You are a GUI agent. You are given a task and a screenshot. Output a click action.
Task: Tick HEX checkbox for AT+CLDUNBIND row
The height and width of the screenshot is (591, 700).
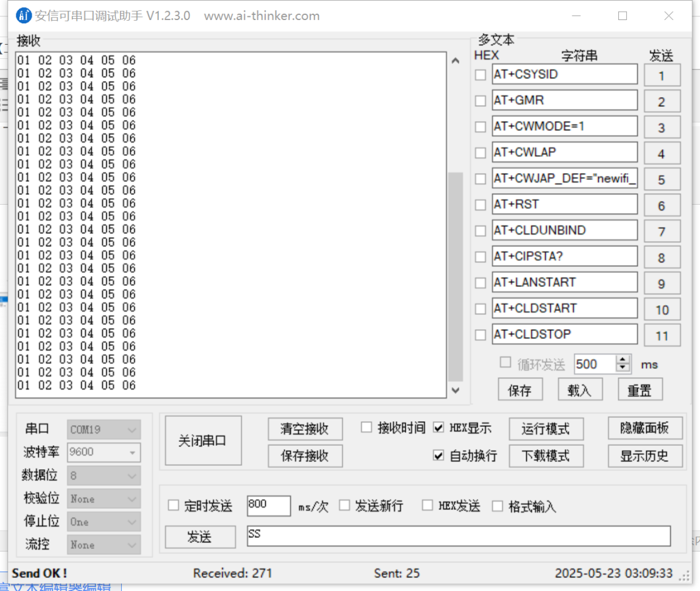tap(480, 231)
